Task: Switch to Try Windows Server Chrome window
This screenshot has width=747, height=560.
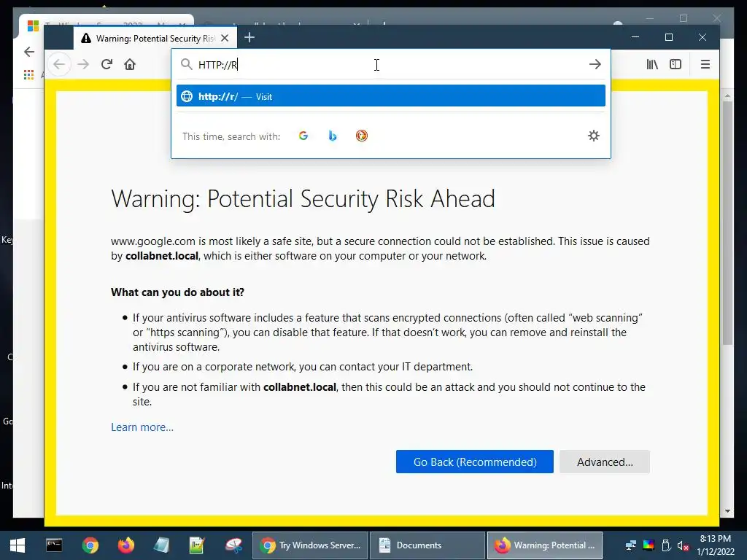Action: 309,545
